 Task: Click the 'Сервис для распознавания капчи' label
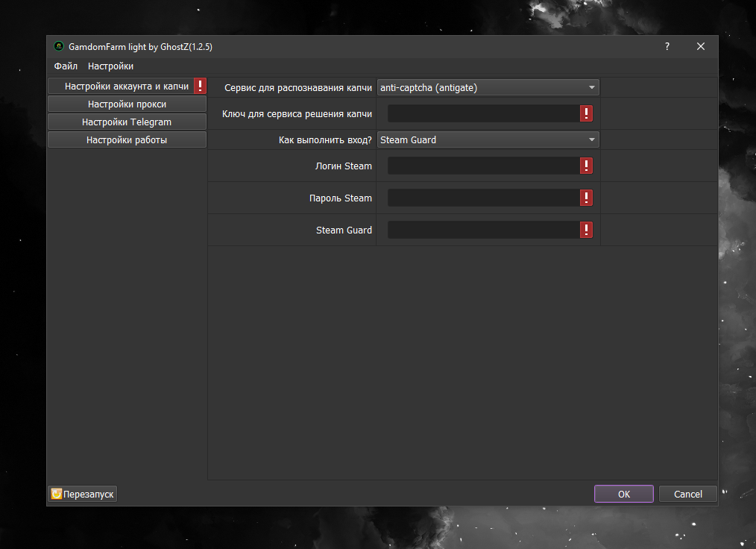click(x=298, y=88)
